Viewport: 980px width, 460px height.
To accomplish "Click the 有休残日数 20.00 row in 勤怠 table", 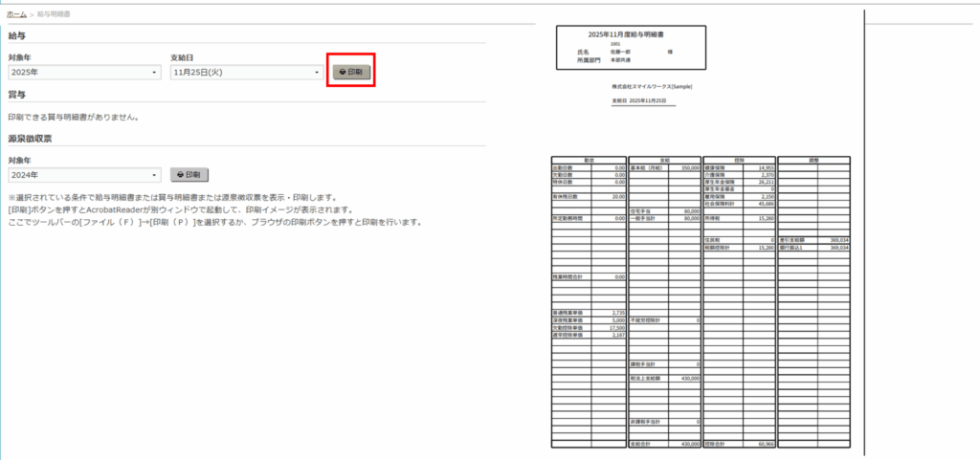I will (x=589, y=196).
